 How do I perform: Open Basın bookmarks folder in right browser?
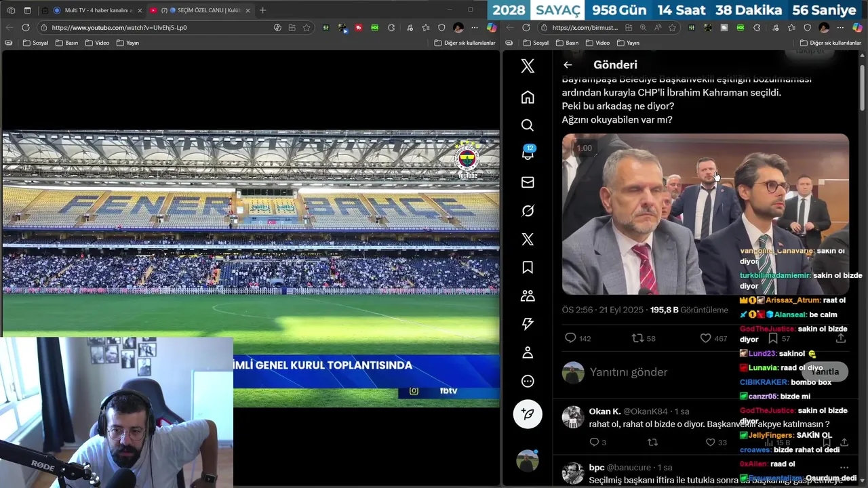(567, 43)
